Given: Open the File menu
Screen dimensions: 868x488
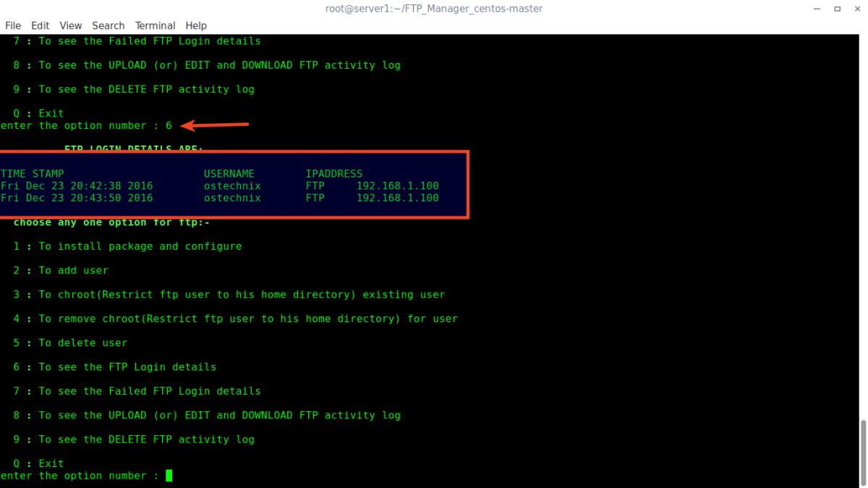Looking at the screenshot, I should pyautogui.click(x=13, y=25).
